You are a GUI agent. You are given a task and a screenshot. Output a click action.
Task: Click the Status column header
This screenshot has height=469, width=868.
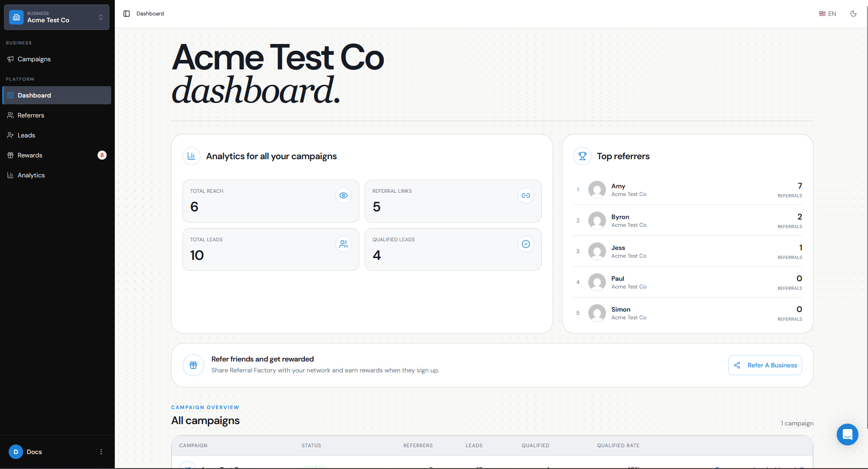[x=311, y=445]
